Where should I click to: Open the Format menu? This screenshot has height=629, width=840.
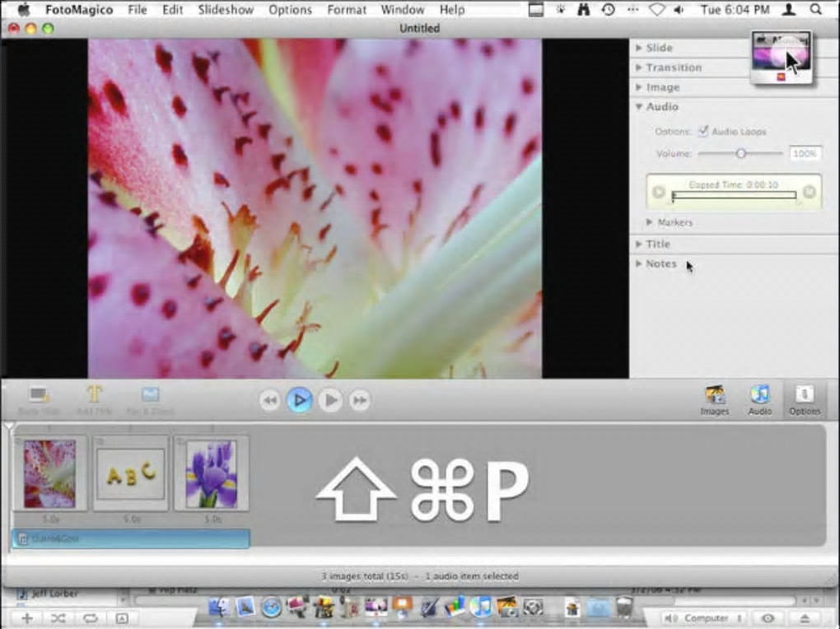pos(347,10)
